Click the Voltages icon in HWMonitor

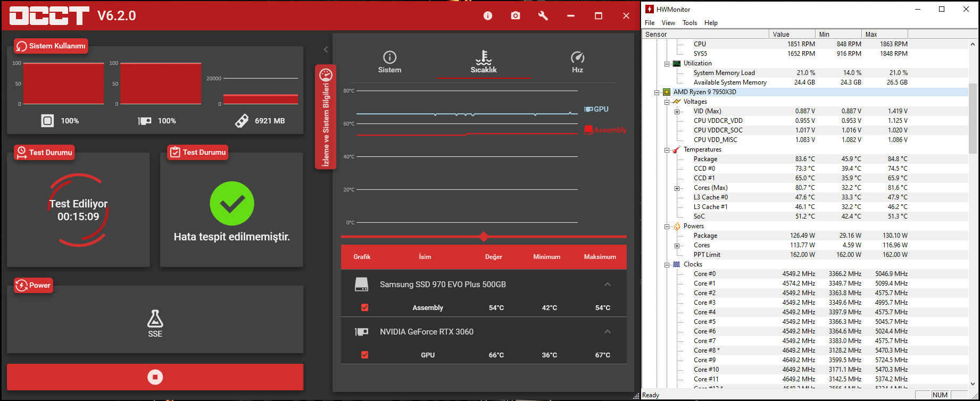click(x=677, y=102)
